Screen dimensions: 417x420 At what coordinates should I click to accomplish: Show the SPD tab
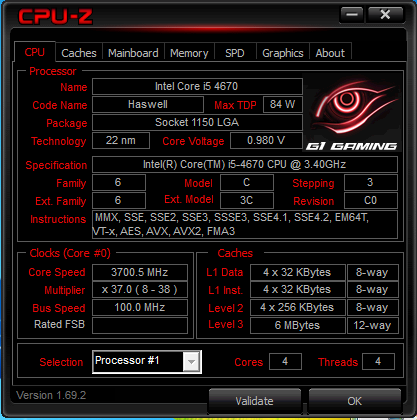tap(235, 53)
